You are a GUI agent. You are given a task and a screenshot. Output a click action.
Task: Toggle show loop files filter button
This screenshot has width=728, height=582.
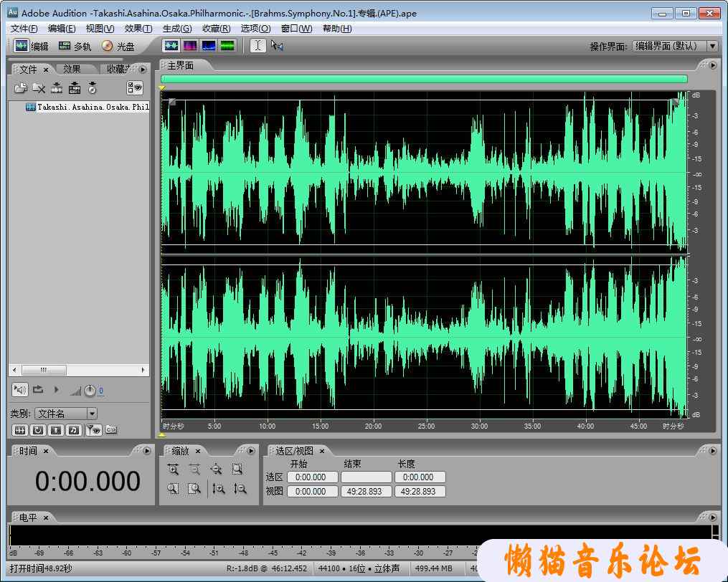(x=38, y=430)
